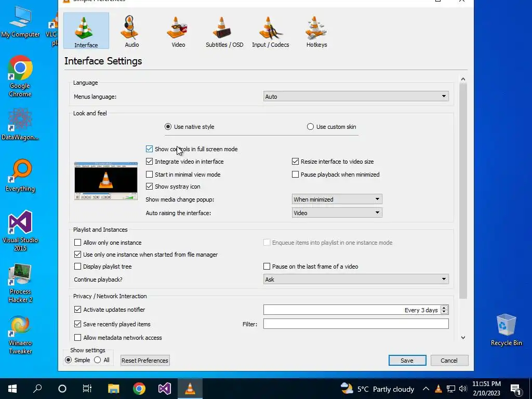532x399 pixels.
Task: Open Input / Codecs preferences icon
Action: [270, 31]
